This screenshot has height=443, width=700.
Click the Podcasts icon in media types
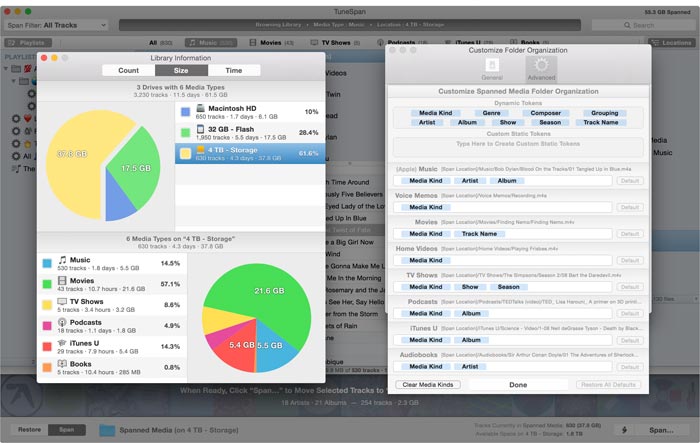[62, 322]
